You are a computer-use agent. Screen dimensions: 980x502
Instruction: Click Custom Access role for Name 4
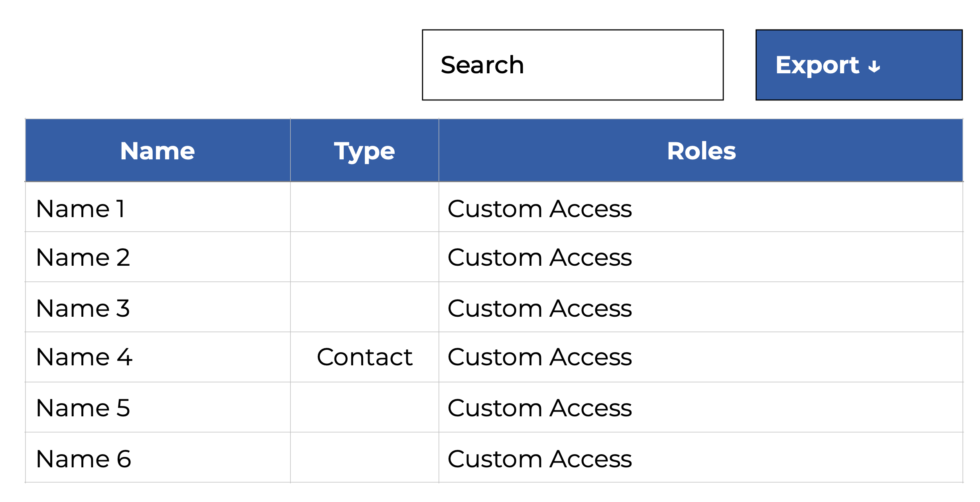point(539,357)
